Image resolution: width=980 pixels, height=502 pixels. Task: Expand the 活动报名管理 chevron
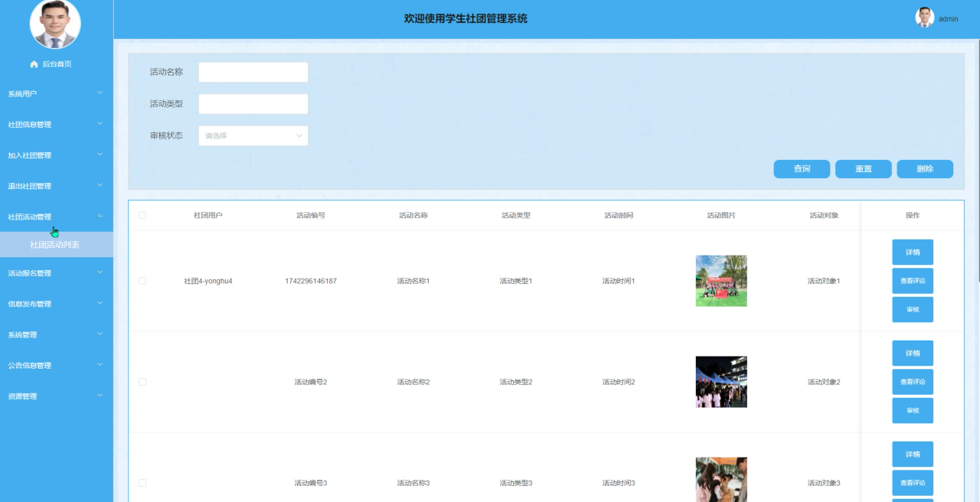click(x=100, y=272)
